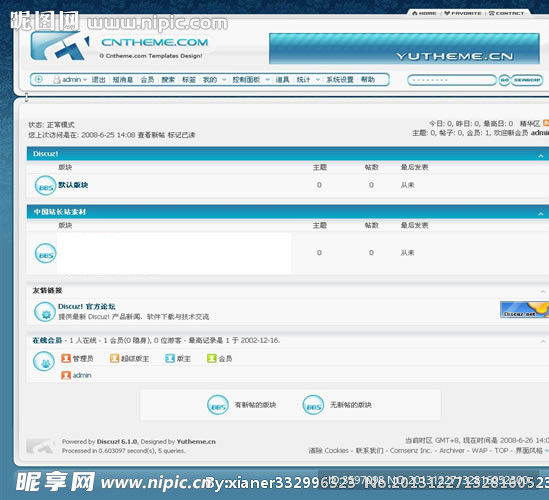Click the online members group icon

tap(44, 362)
